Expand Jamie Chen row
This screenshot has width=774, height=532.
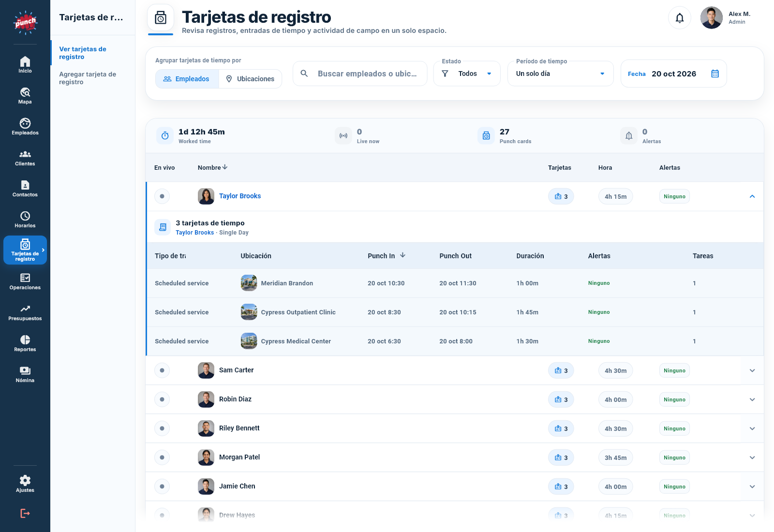tap(752, 487)
